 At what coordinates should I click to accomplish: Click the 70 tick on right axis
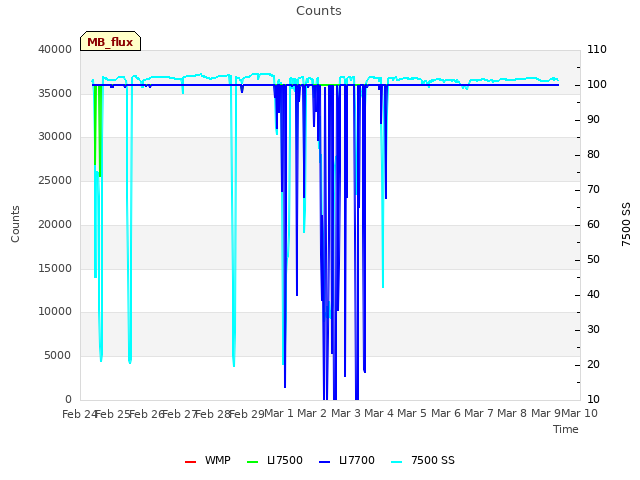(593, 189)
